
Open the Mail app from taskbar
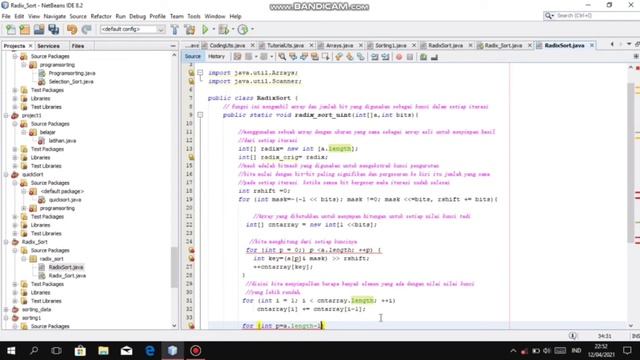[127, 351]
